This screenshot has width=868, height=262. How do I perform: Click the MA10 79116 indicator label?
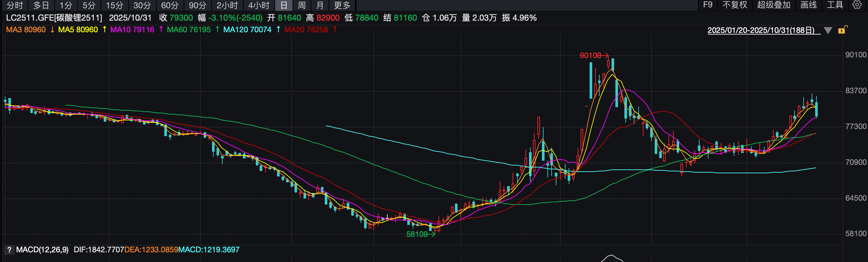click(x=132, y=30)
